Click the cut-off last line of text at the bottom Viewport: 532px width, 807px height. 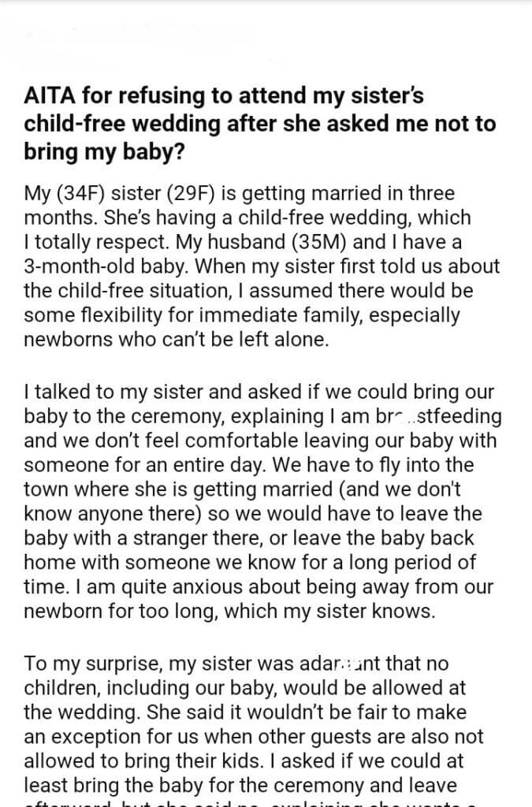(x=260, y=801)
